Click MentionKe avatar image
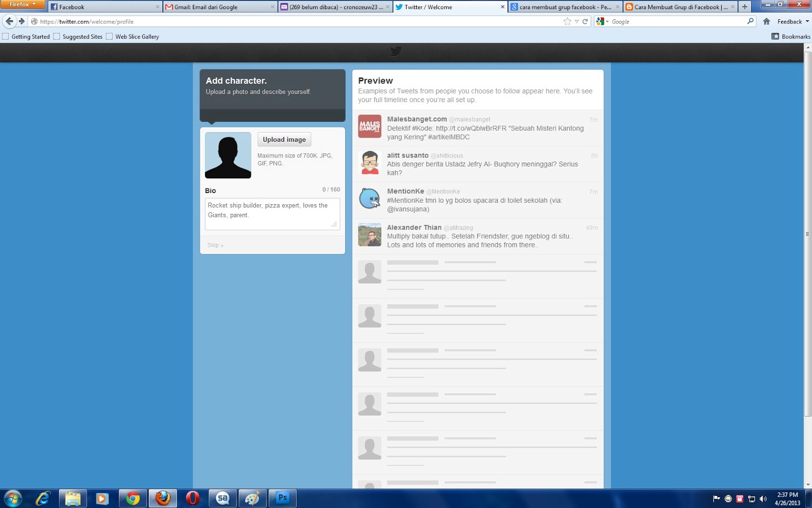The height and width of the screenshot is (508, 812). pos(369,199)
